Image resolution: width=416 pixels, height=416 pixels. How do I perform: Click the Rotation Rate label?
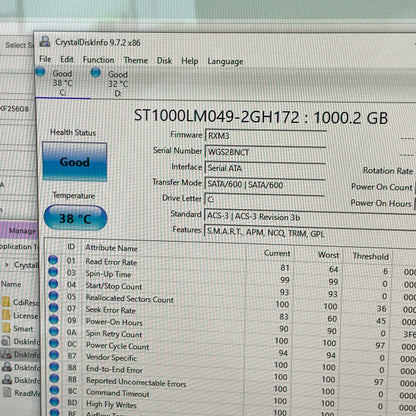388,171
